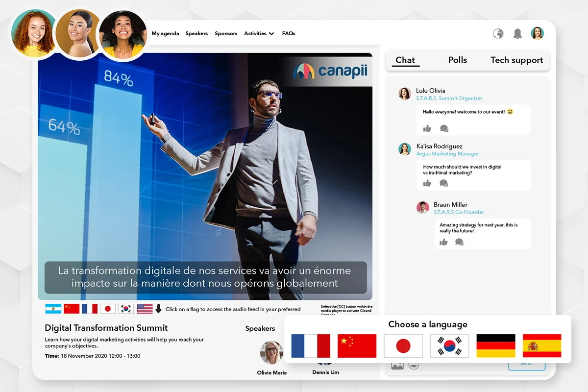The width and height of the screenshot is (588, 392).
Task: Open the FAQs page
Action: point(289,33)
